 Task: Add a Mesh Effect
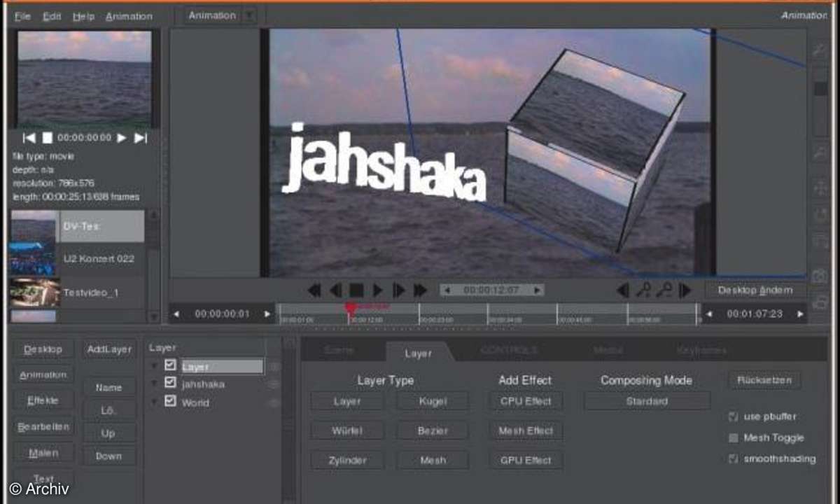[526, 431]
